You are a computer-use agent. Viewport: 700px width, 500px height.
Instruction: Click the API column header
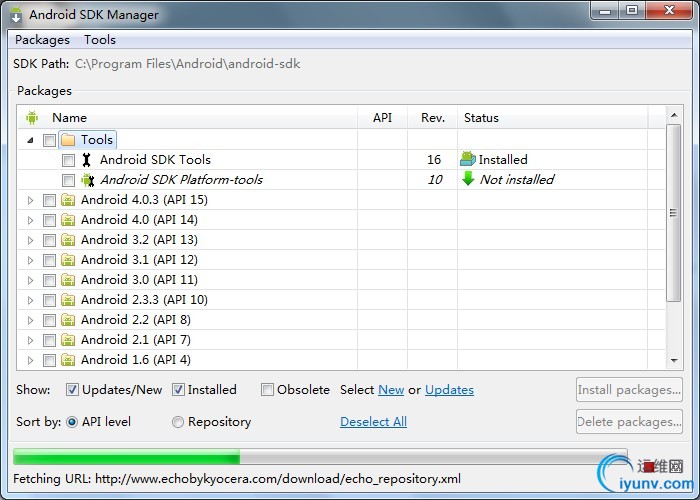point(383,118)
